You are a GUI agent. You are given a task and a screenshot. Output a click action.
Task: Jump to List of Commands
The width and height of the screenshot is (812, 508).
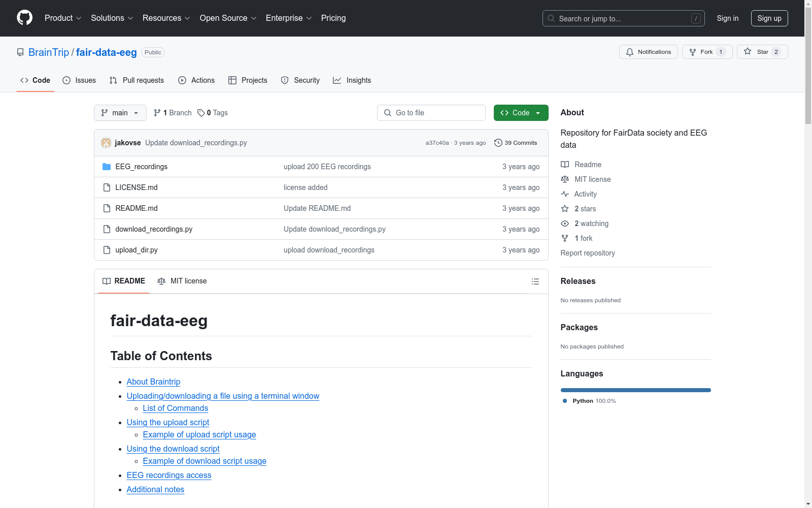coord(176,408)
